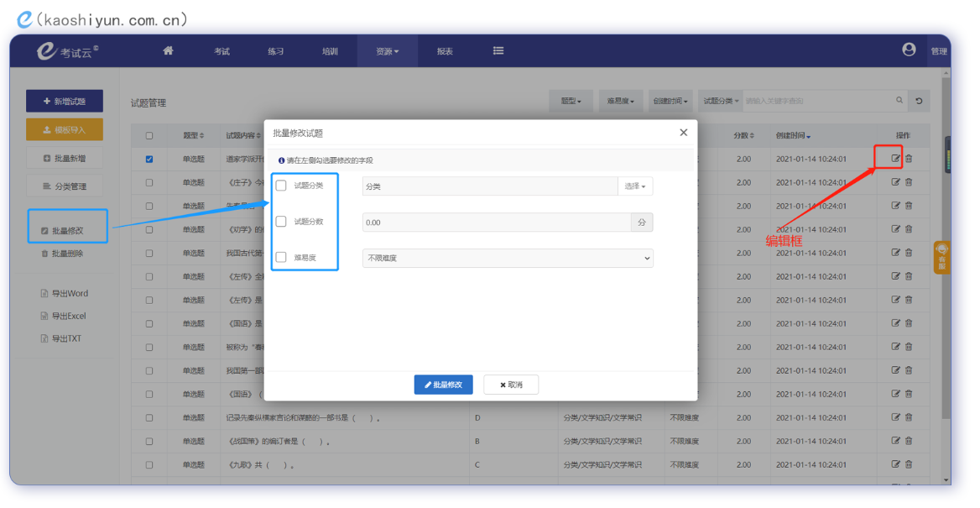Open the 选择 category dropdown

click(635, 186)
